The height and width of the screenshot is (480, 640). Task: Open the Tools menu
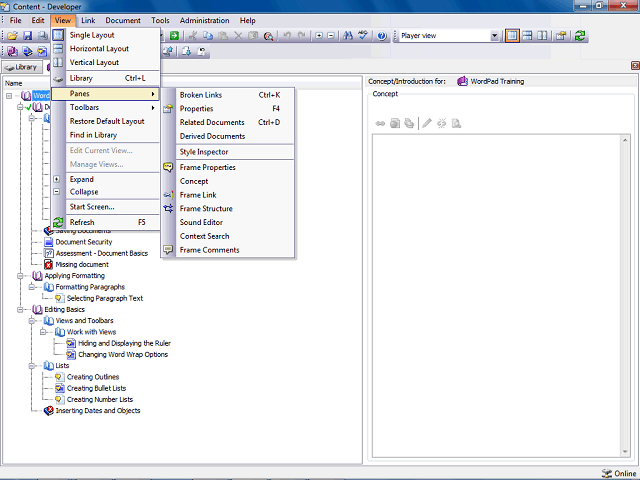click(x=160, y=20)
